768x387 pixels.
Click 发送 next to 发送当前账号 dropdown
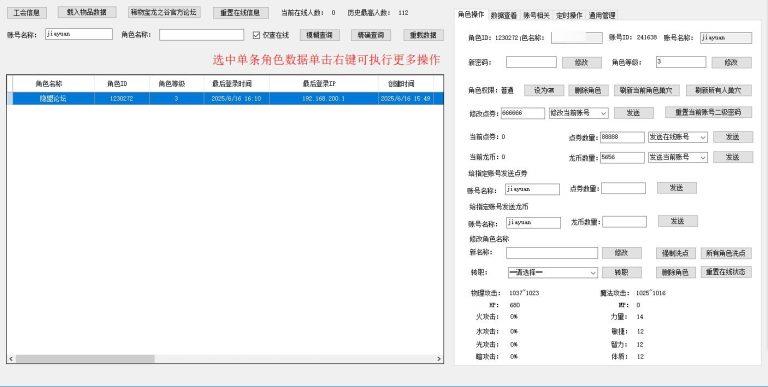pyautogui.click(x=733, y=158)
